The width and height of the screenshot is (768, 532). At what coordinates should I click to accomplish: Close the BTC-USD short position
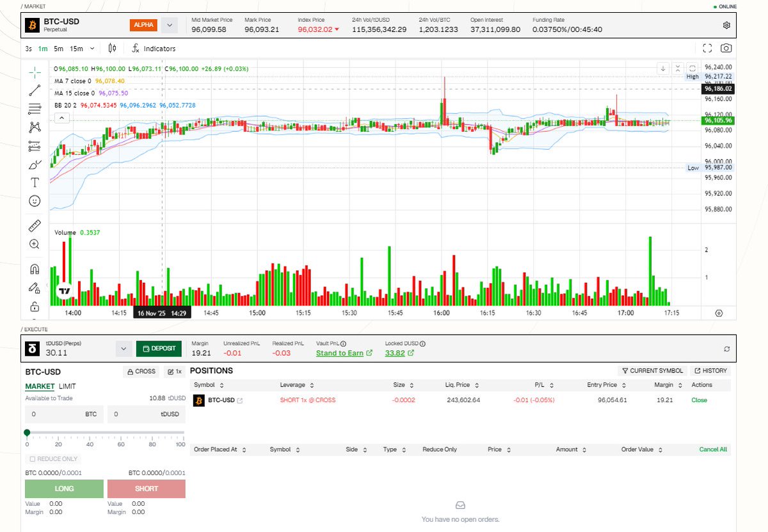pos(699,400)
